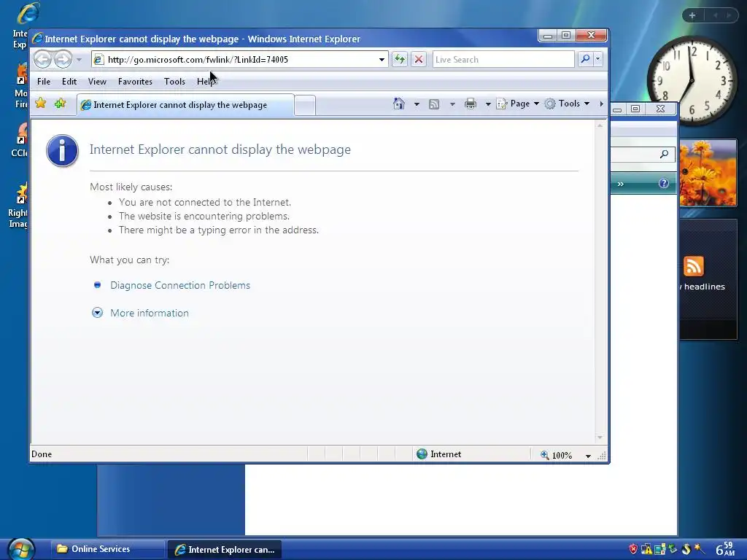Click the Refresh page icon
The height and width of the screenshot is (560, 747).
[400, 60]
